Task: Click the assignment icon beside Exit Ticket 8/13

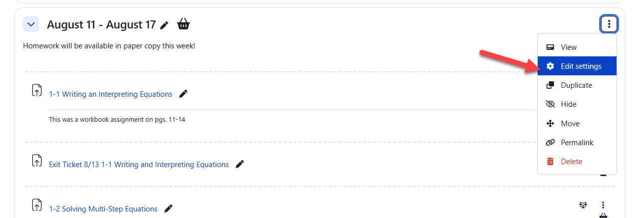Action: click(37, 161)
